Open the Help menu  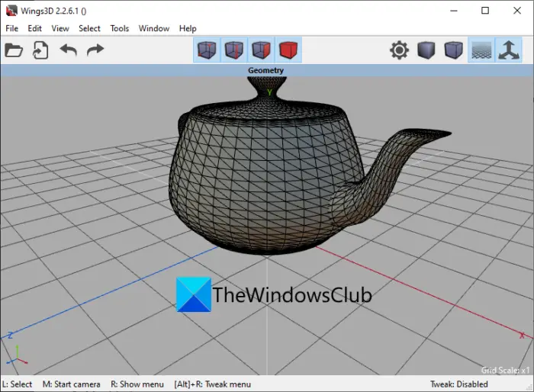pyautogui.click(x=188, y=28)
